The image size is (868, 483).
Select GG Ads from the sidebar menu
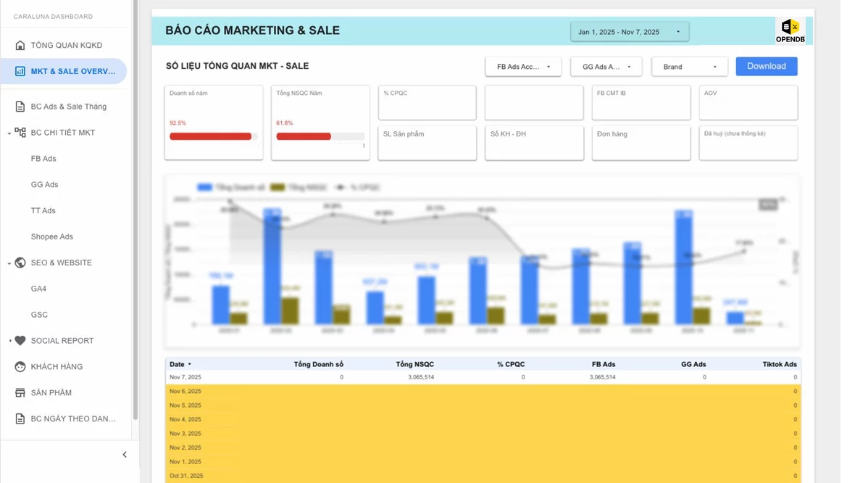[44, 184]
